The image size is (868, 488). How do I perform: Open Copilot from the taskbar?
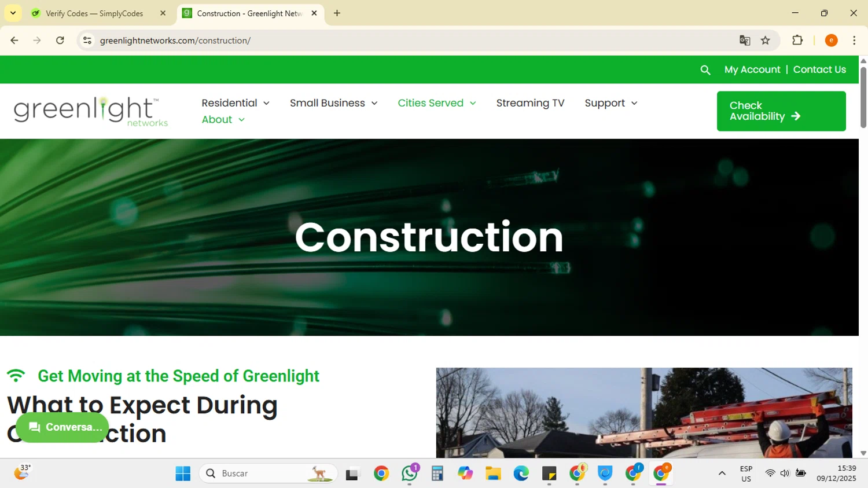pos(465,474)
